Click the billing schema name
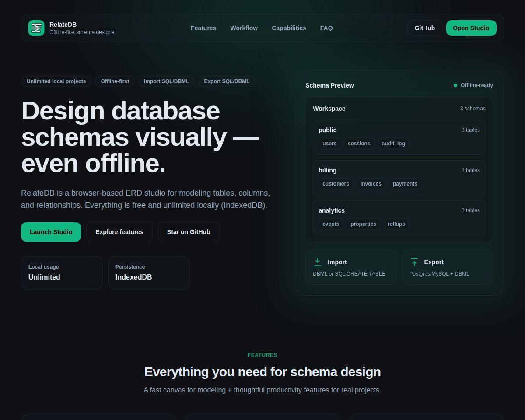Viewport: 525px width, 420px height. pos(328,170)
